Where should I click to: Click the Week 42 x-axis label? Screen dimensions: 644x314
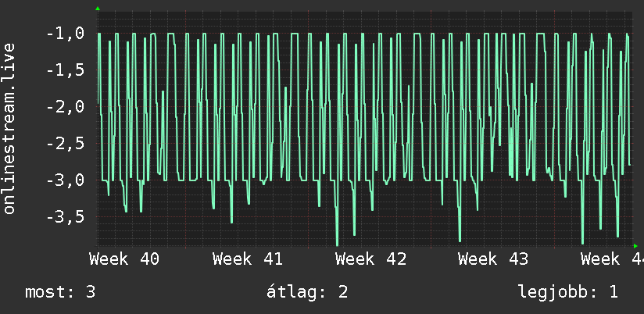click(370, 259)
